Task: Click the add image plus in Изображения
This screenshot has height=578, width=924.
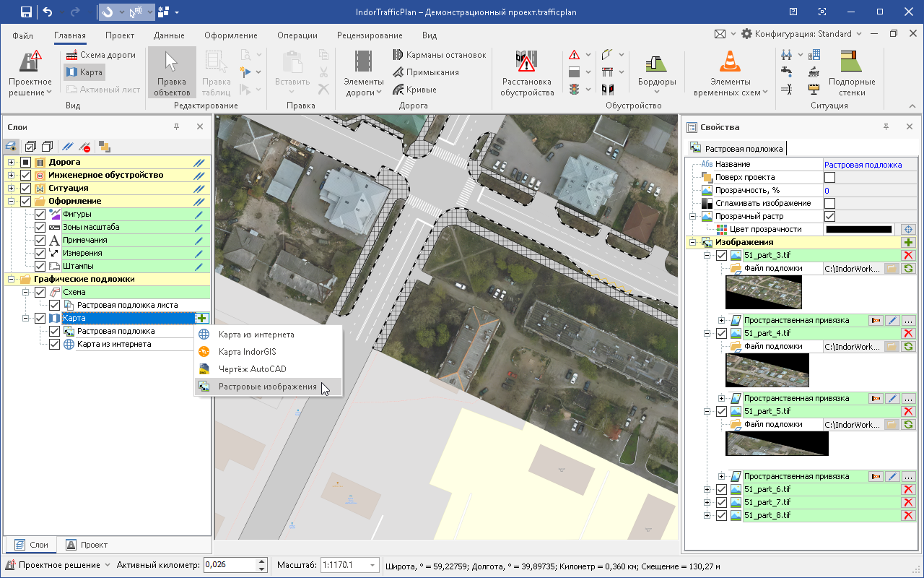Action: 908,243
